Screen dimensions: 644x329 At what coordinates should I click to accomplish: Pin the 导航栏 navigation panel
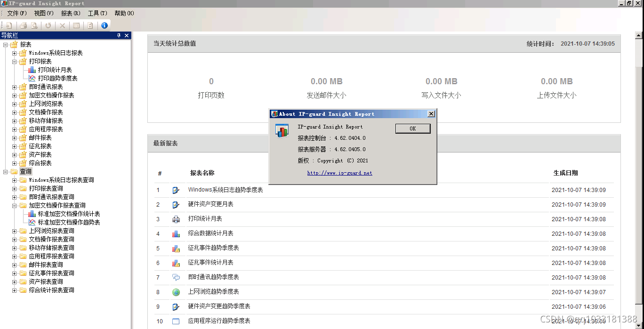(119, 35)
